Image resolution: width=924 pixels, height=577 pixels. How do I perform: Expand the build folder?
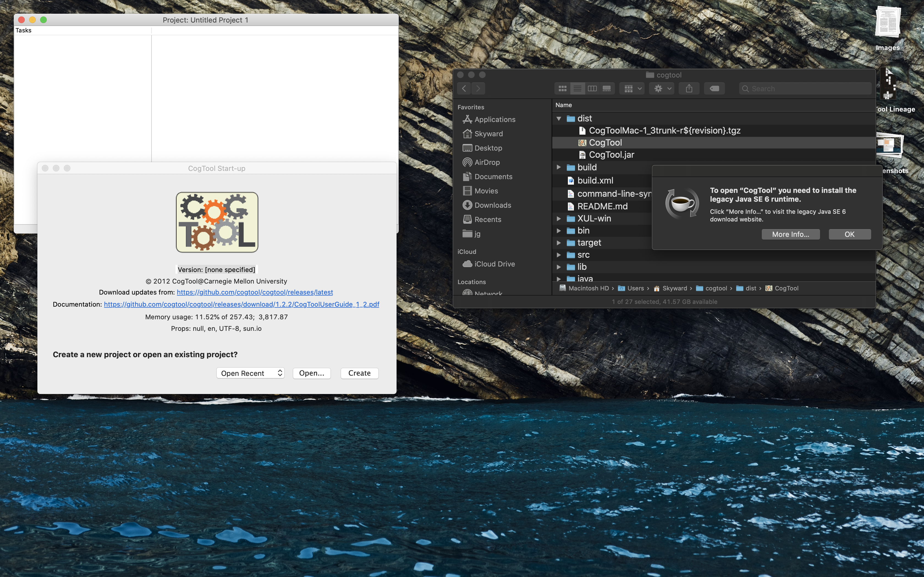click(559, 167)
